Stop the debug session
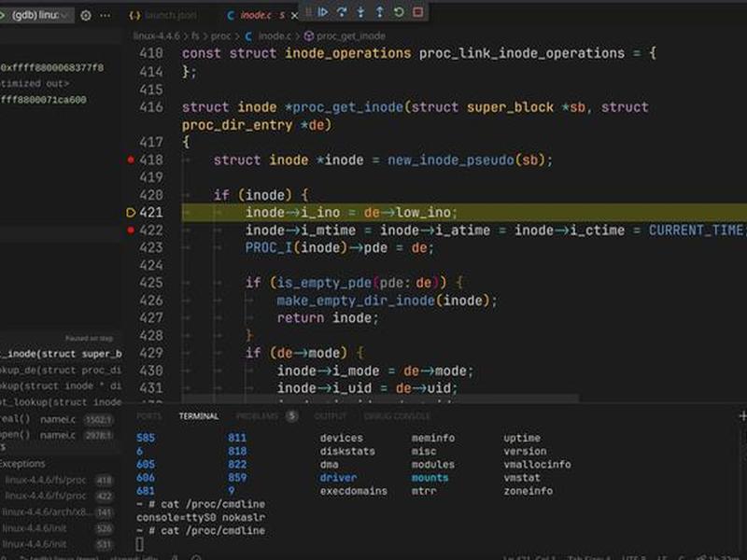 pos(417,12)
